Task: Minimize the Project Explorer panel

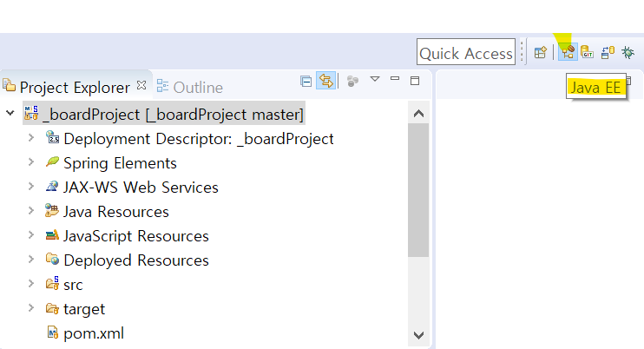Action: click(x=395, y=78)
